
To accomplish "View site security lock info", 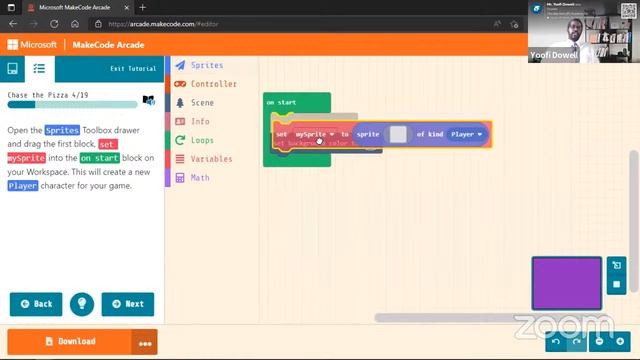I will (98, 24).
